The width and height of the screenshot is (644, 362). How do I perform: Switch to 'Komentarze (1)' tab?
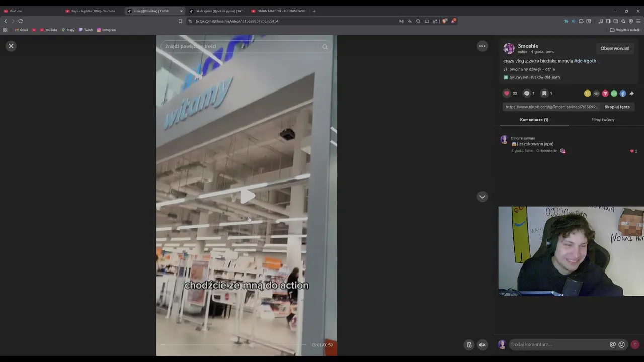534,120
